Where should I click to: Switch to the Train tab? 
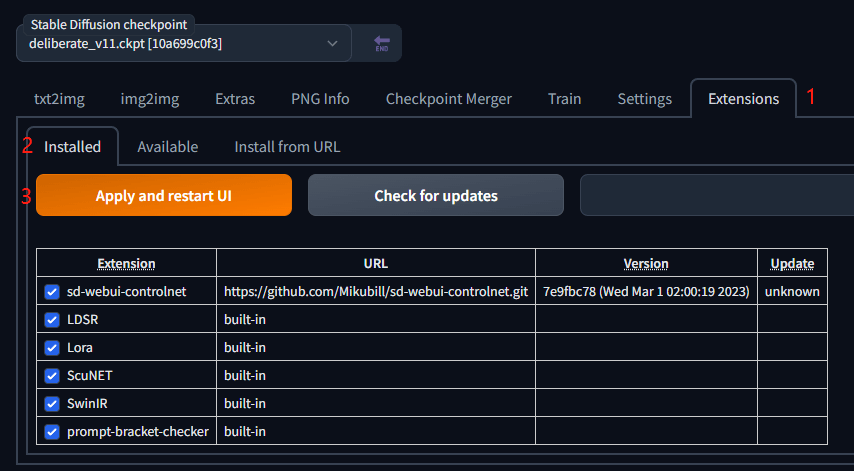click(564, 99)
